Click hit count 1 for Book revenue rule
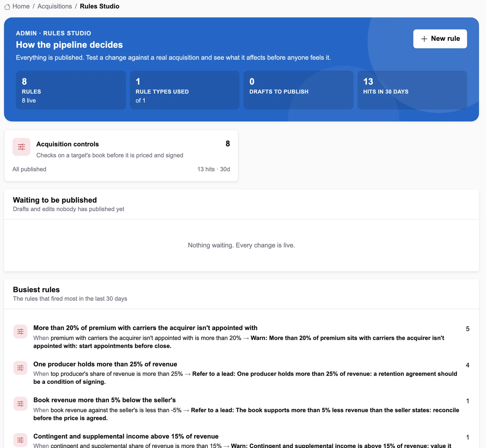 point(467,401)
